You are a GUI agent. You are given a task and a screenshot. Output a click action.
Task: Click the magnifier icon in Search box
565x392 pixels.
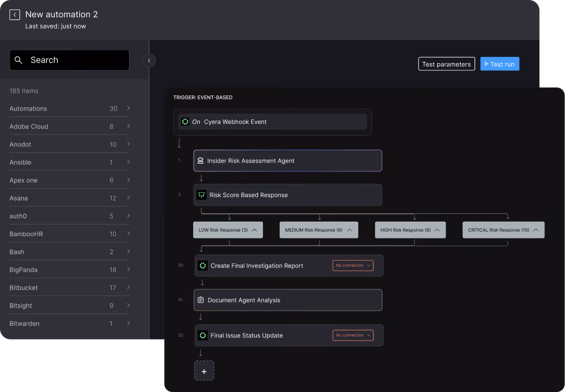point(18,60)
